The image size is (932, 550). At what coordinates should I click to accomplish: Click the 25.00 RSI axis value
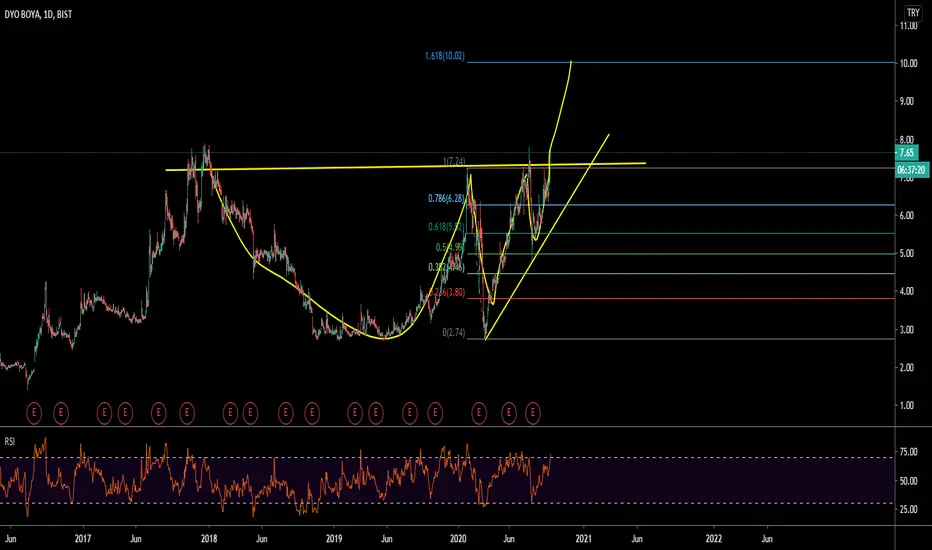tap(908, 510)
